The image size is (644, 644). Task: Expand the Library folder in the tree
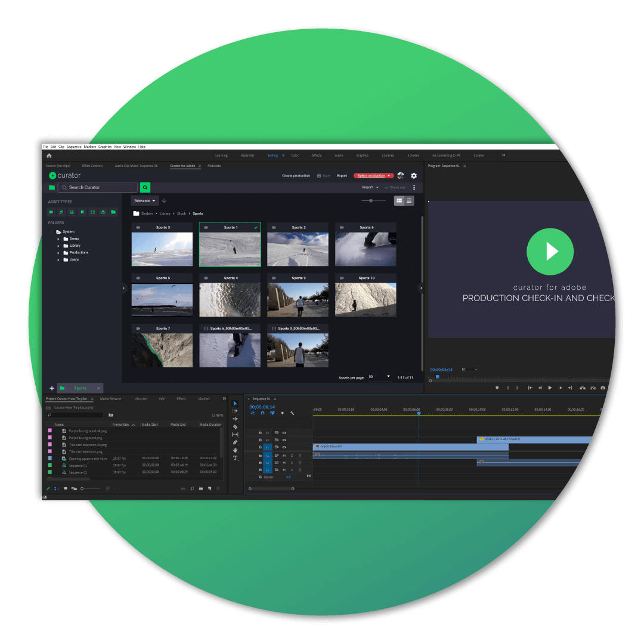[x=58, y=245]
